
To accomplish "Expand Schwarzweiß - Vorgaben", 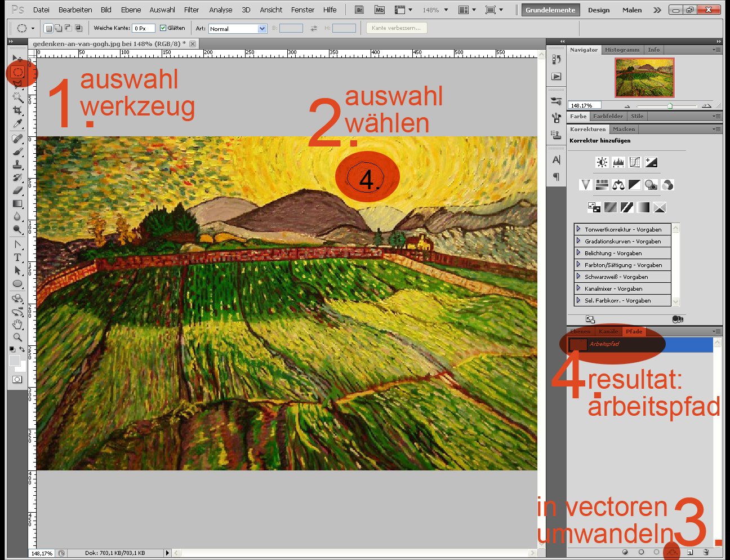I will coord(578,277).
